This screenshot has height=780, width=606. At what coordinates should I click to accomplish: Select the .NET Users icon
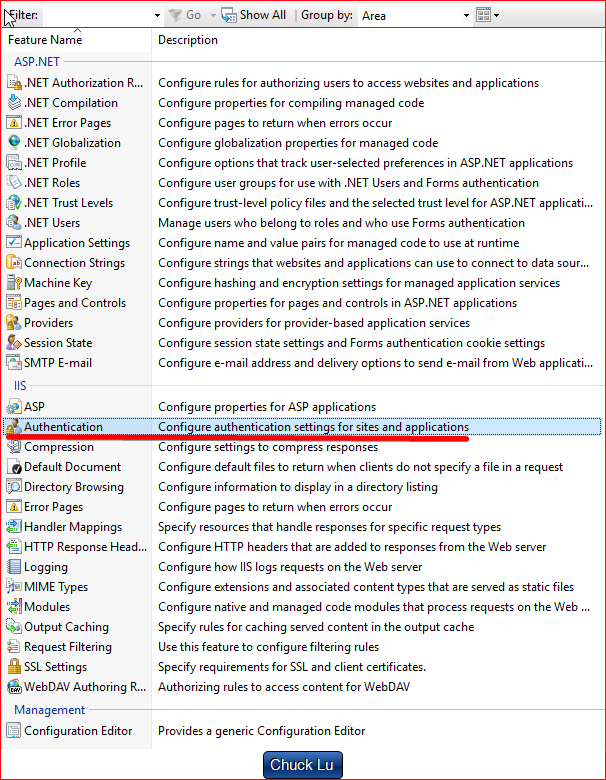click(x=14, y=222)
